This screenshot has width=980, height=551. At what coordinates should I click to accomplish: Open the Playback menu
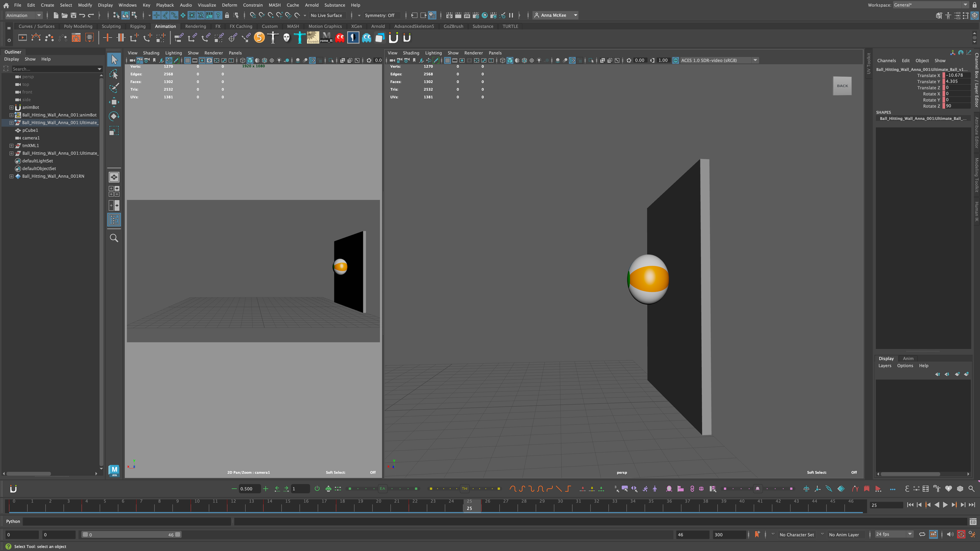tap(165, 5)
